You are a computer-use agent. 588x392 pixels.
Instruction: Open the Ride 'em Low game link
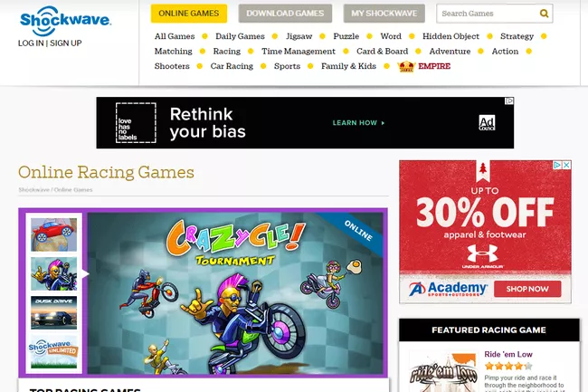coord(508,354)
